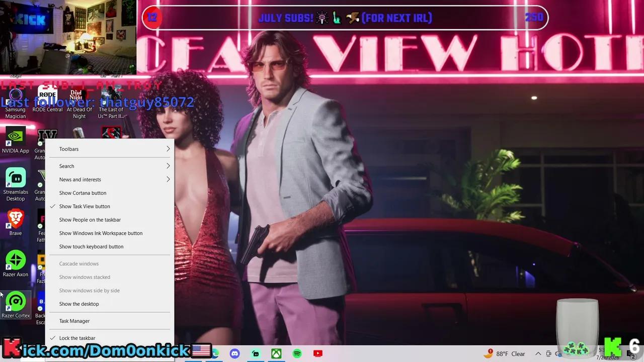Enable Show touch keyboard button

pos(110,247)
